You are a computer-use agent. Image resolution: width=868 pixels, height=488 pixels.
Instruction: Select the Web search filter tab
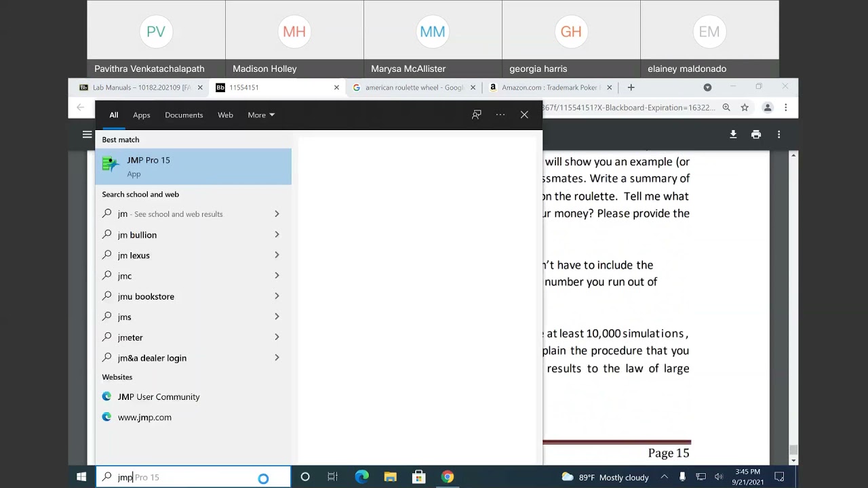(x=225, y=115)
